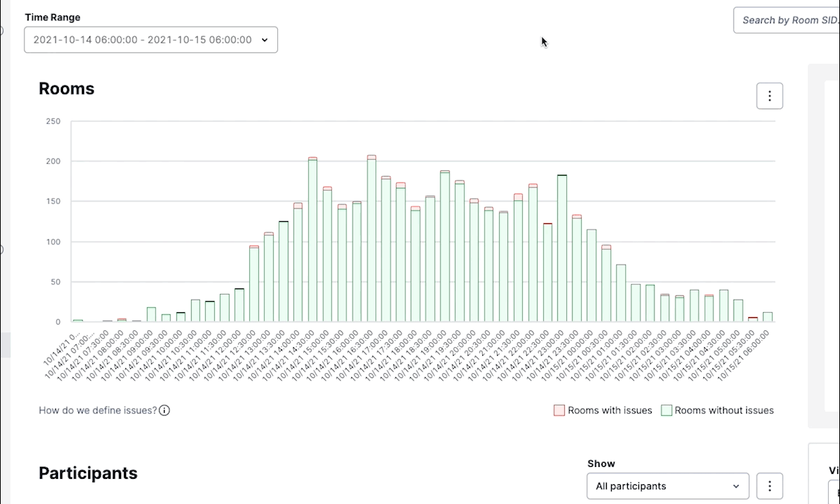Image resolution: width=840 pixels, height=504 pixels.
Task: Click the 10/14/21 14:30:00 bar
Action: (313, 239)
